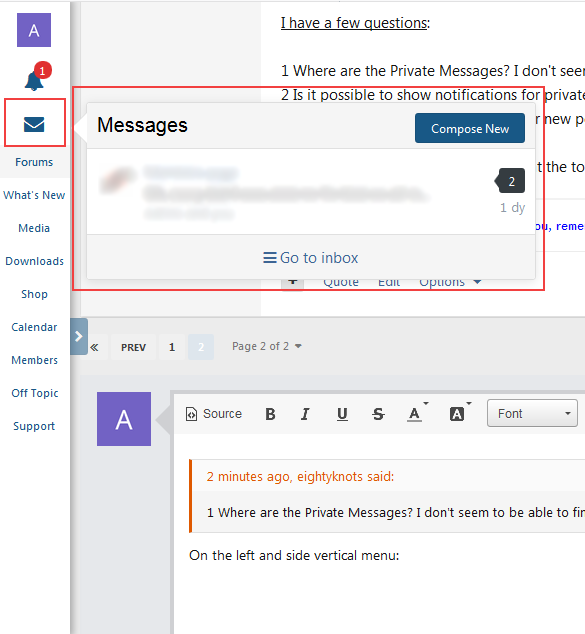Image resolution: width=585 pixels, height=634 pixels.
Task: Switch editor to Source mode
Action: (213, 414)
